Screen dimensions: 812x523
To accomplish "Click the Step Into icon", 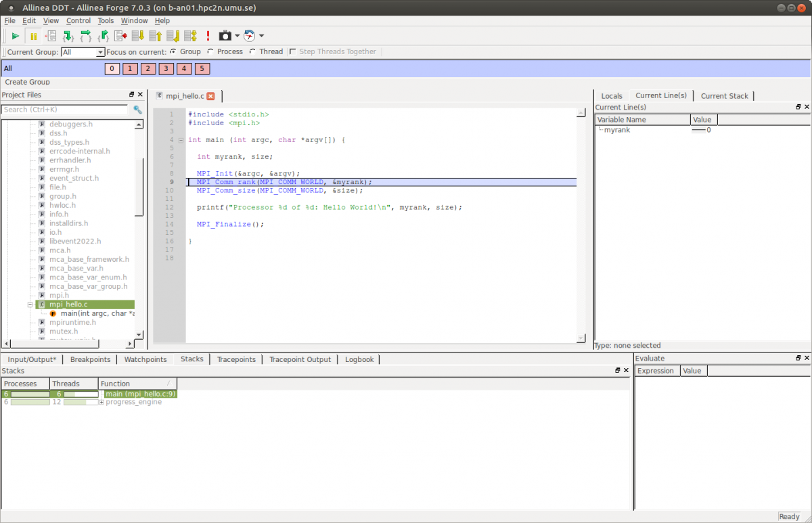I will click(x=68, y=36).
